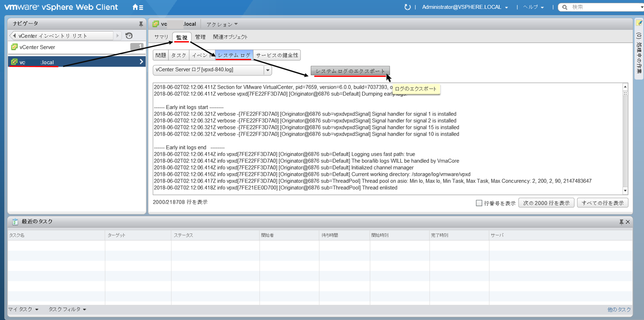This screenshot has width=644, height=320.
Task: Click the Recent Tasks clipboard icon
Action: pyautogui.click(x=15, y=222)
